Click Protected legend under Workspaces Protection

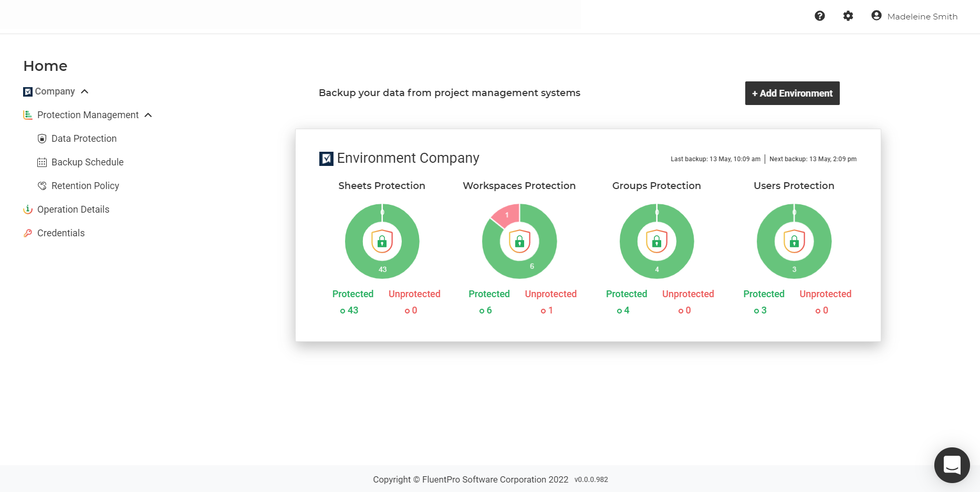tap(489, 294)
